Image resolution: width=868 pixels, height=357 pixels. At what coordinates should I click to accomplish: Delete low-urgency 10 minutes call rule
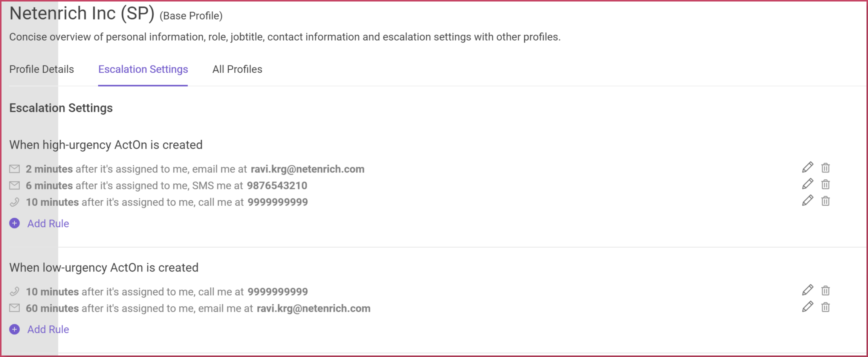coord(825,290)
